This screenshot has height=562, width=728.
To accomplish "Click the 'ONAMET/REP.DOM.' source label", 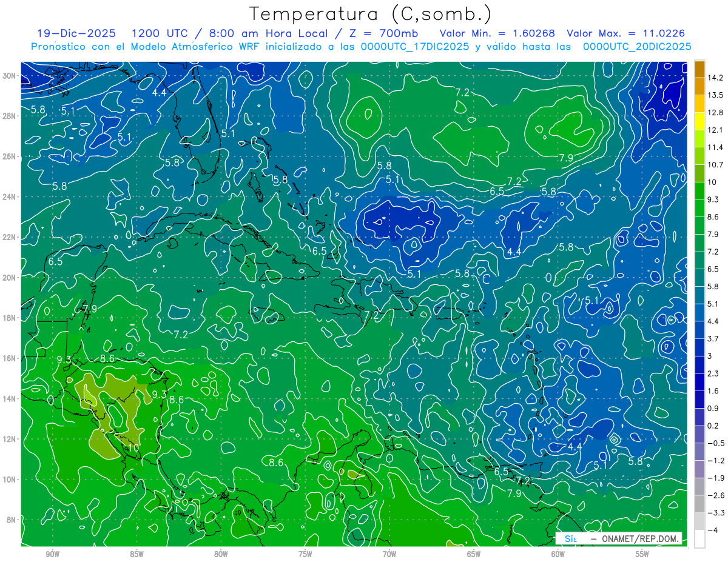I will tap(641, 538).
